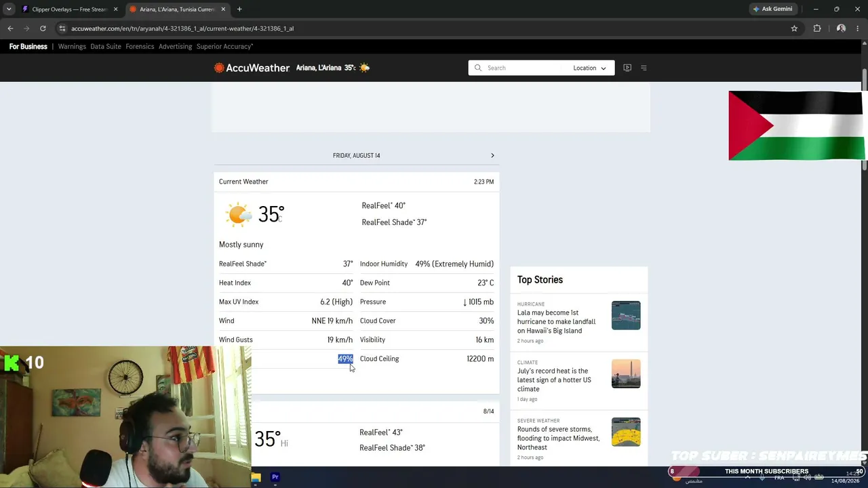Click the Ask Gemini button

point(772,9)
